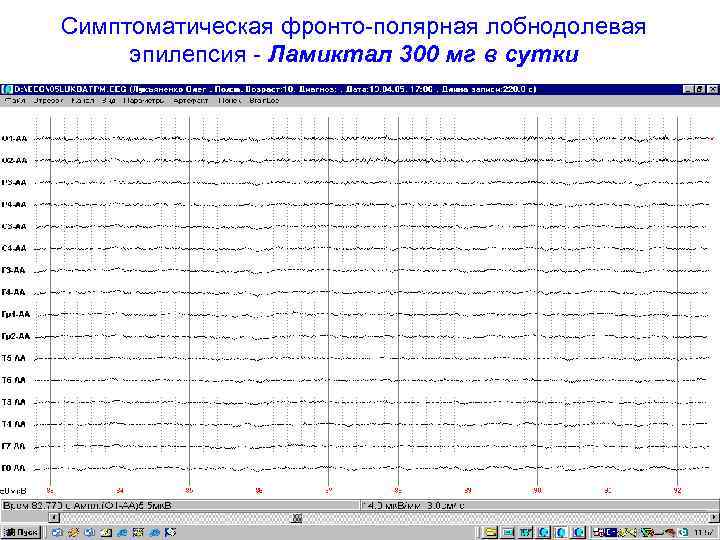Open the Параметры menu
This screenshot has width=720, height=540.
tap(144, 100)
